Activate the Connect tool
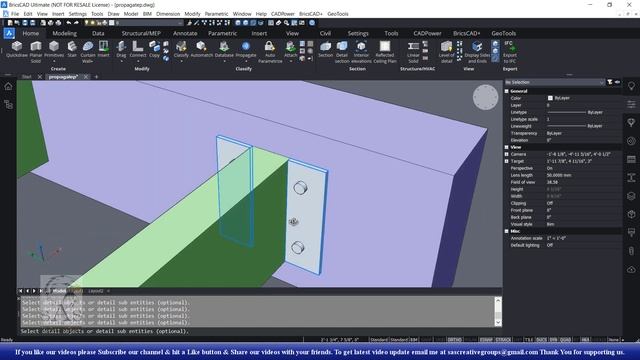Image resolution: width=640 pixels, height=360 pixels. 138,49
